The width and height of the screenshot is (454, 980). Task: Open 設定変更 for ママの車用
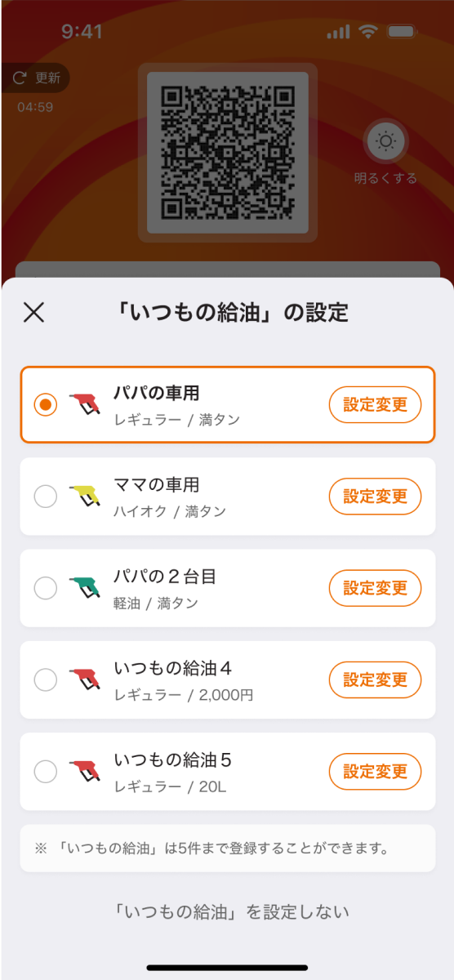(x=375, y=496)
